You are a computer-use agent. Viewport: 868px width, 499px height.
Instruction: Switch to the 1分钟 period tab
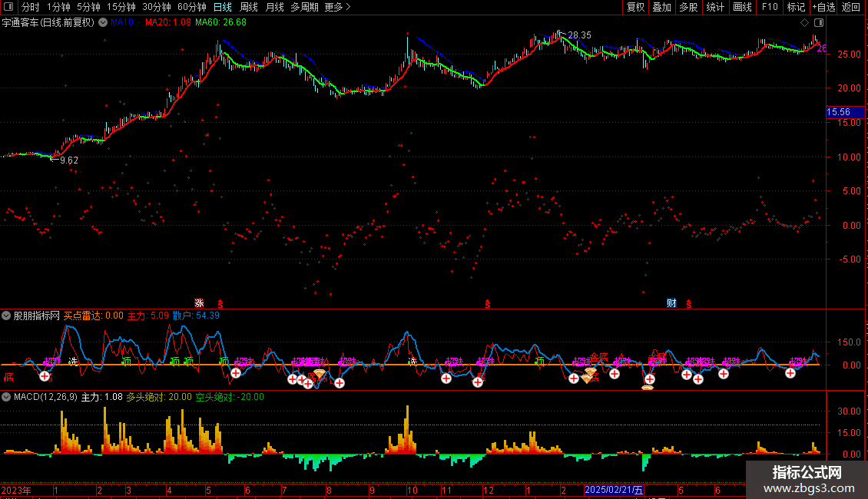(58, 7)
